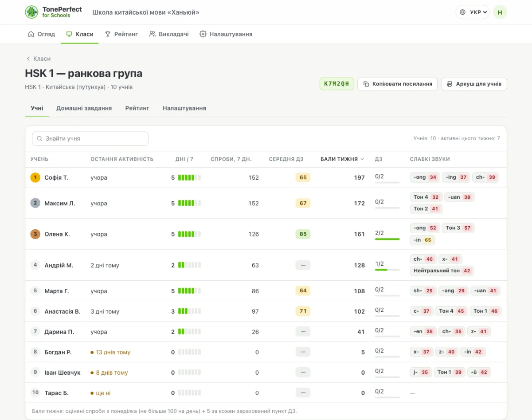
Task: Click Слабкі звуки column header
Action: tap(430, 159)
